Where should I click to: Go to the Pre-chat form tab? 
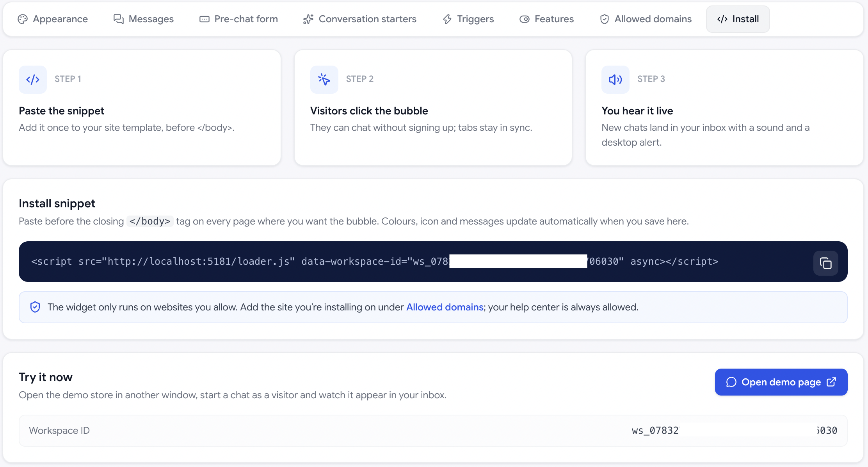(238, 19)
